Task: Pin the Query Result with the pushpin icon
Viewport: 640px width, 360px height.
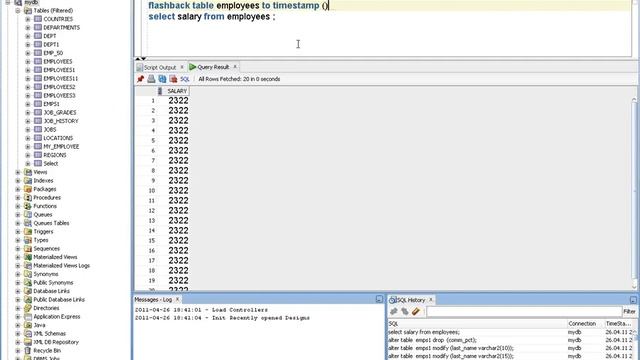Action: (x=140, y=79)
